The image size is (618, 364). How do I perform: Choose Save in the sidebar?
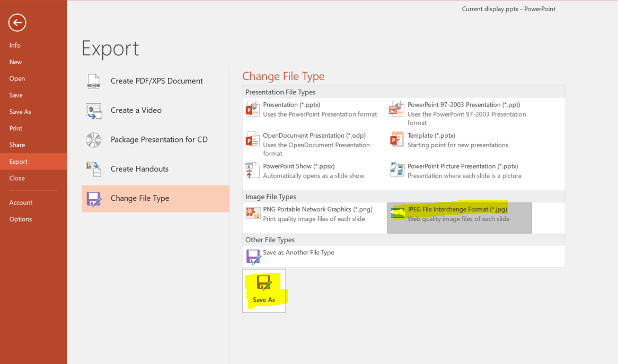(33, 95)
